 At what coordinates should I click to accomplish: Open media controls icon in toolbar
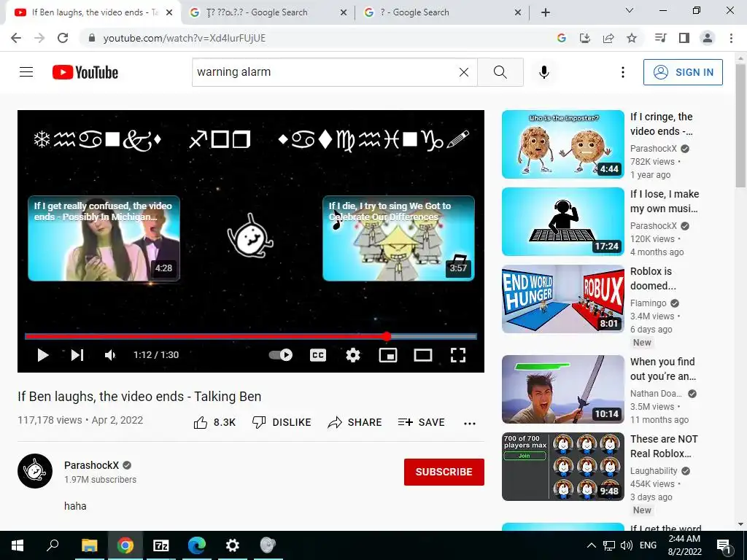(661, 38)
